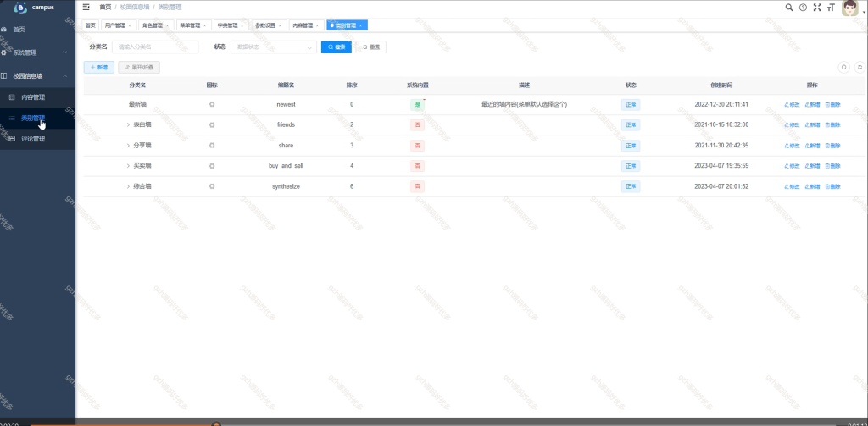Click the 重置 reset button
Screen dimensions: 868x426
[371, 47]
